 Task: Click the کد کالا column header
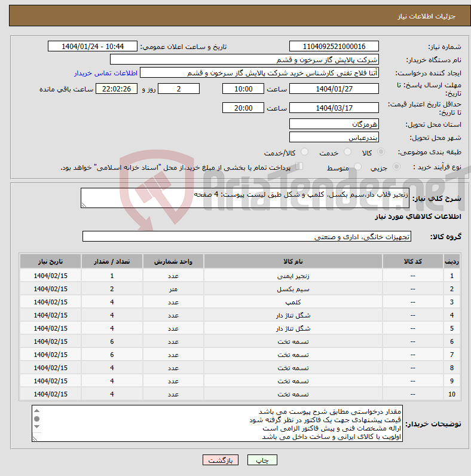point(413,261)
